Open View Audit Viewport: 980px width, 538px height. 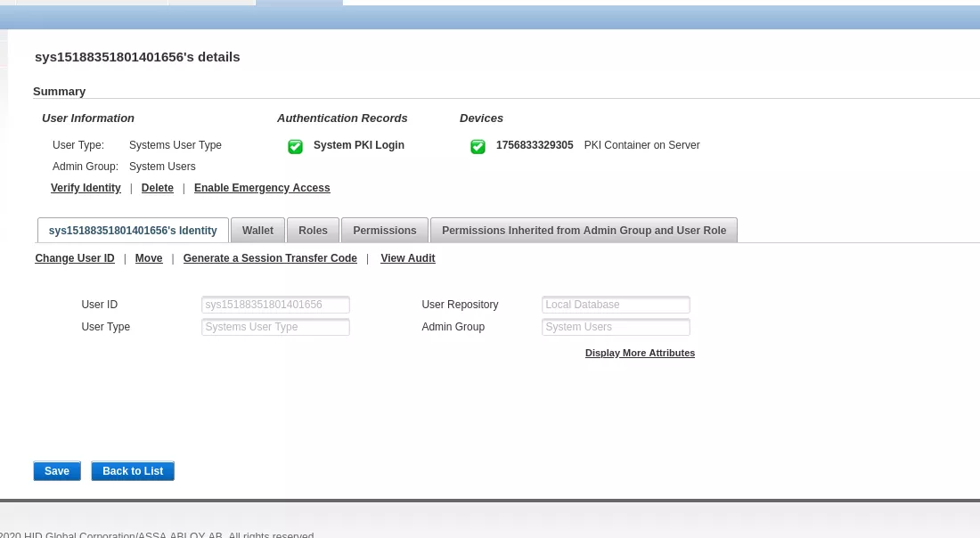click(407, 258)
